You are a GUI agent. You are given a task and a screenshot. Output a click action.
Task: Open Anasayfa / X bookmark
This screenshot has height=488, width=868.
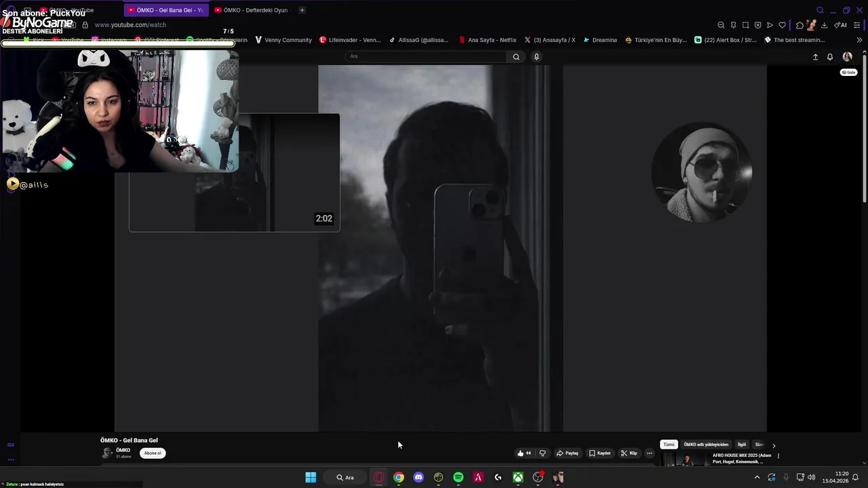[549, 40]
